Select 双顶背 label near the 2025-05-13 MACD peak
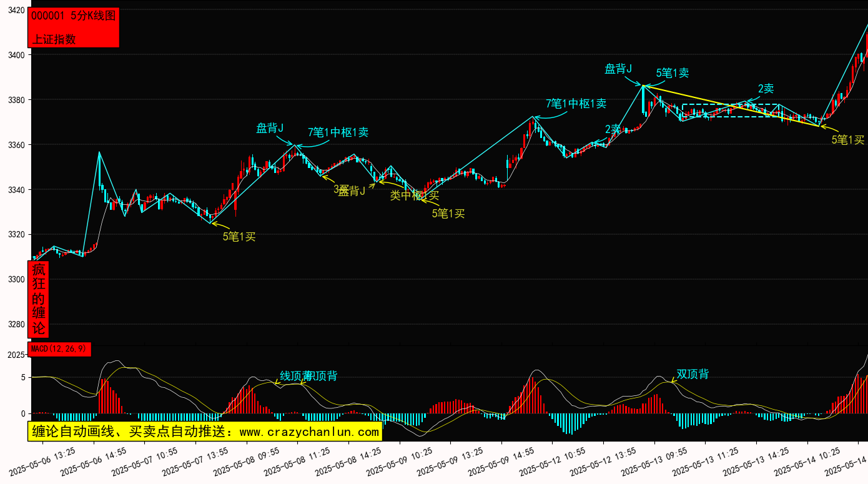The height and width of the screenshot is (484, 868). [693, 374]
